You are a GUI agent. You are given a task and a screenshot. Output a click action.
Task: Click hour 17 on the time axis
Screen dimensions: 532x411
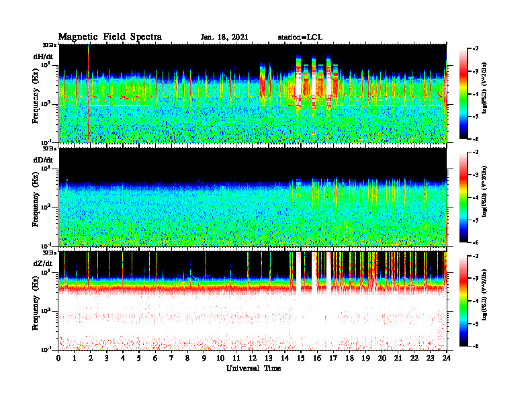[333, 358]
